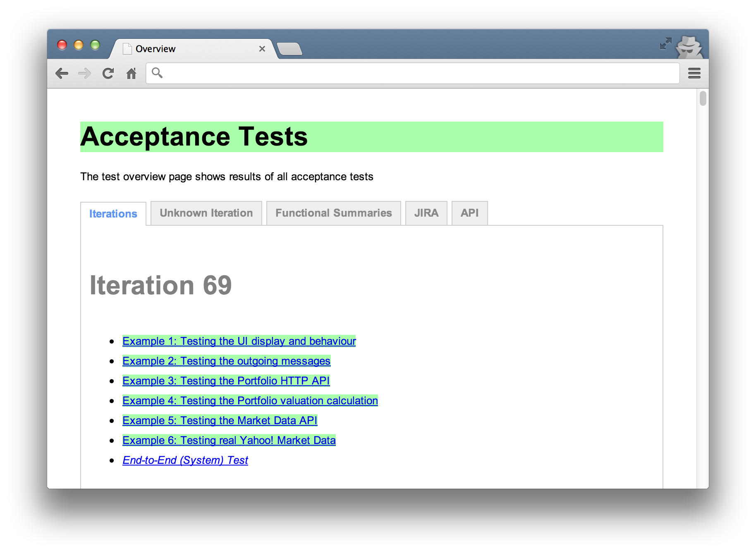Open Example 6: Testing real Yahoo! Market Data
Viewport: 756px width, 554px height.
(229, 440)
